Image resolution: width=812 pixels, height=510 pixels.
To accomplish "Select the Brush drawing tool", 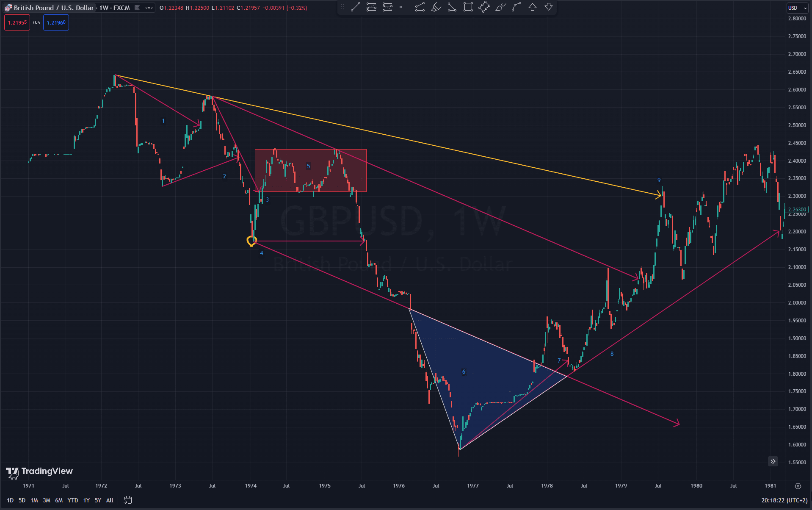I will click(x=500, y=7).
